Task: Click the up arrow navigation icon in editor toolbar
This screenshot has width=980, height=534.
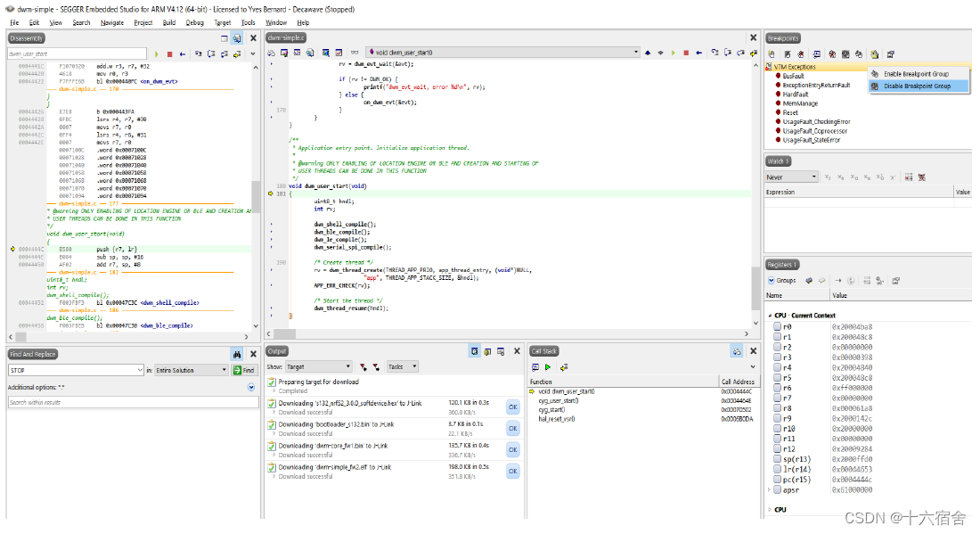Action: pyautogui.click(x=648, y=53)
